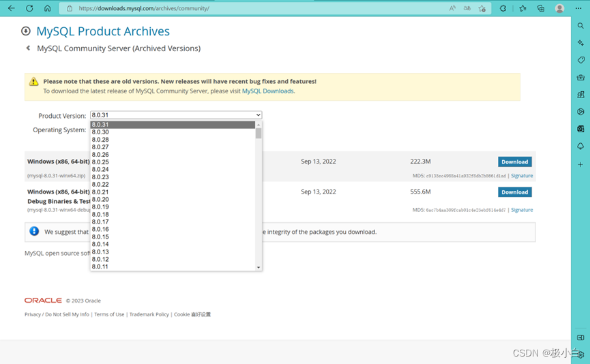
Task: Select version 8.0.11 option
Action: tap(173, 267)
